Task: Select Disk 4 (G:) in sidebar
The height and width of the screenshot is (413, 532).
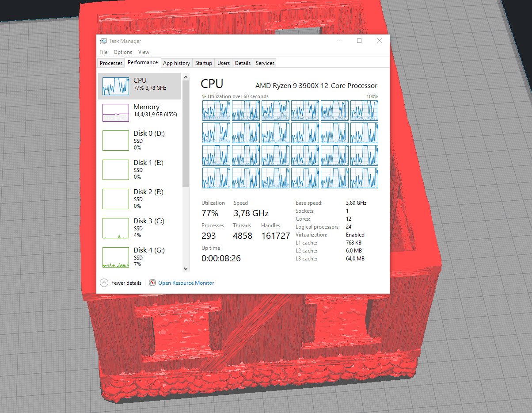Action: 139,257
